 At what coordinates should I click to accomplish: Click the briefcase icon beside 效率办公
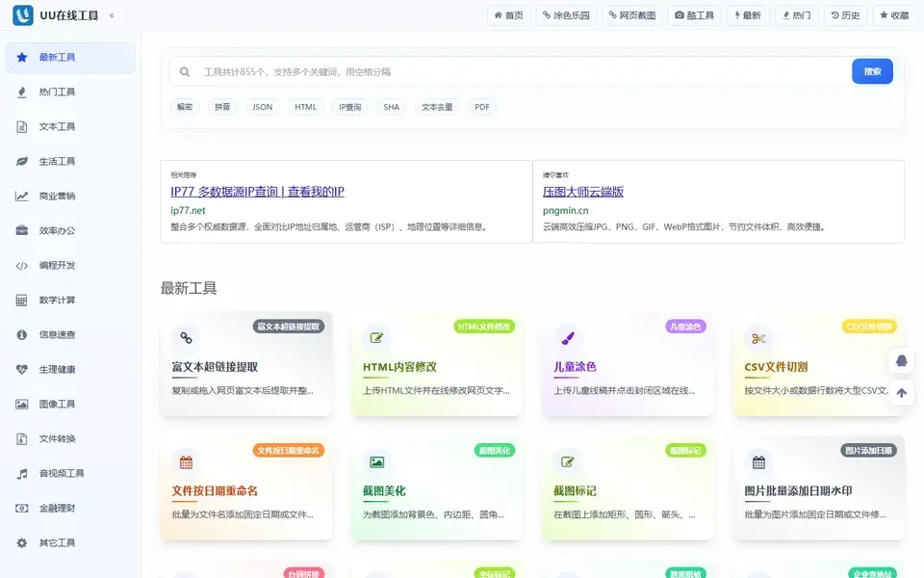click(x=22, y=230)
